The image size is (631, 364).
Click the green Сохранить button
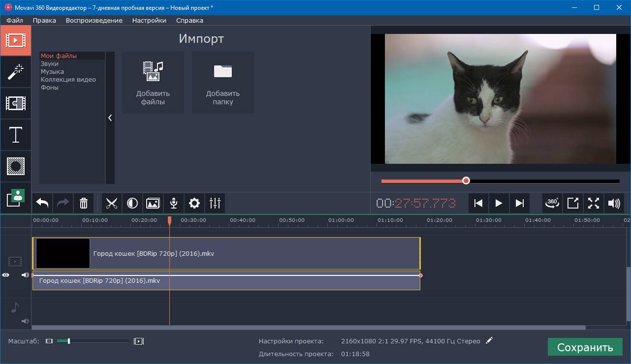585,347
